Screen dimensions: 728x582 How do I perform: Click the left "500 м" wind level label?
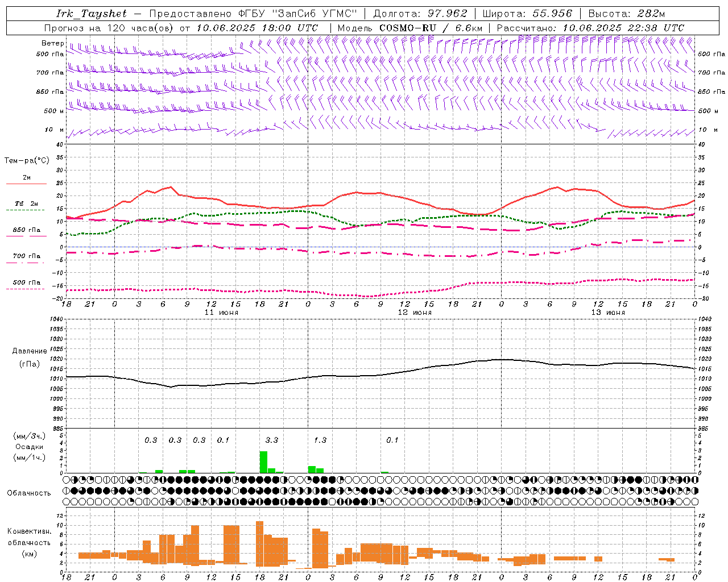55,111
